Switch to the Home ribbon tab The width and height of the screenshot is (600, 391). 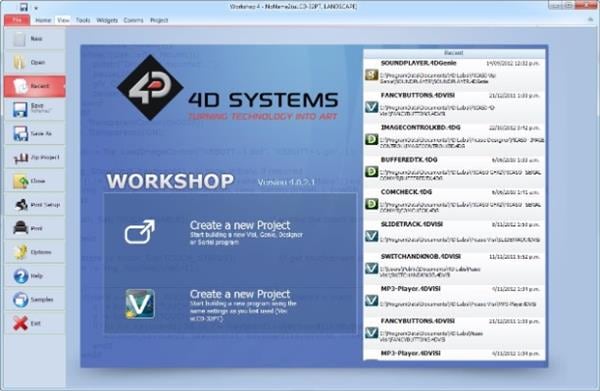[x=43, y=20]
